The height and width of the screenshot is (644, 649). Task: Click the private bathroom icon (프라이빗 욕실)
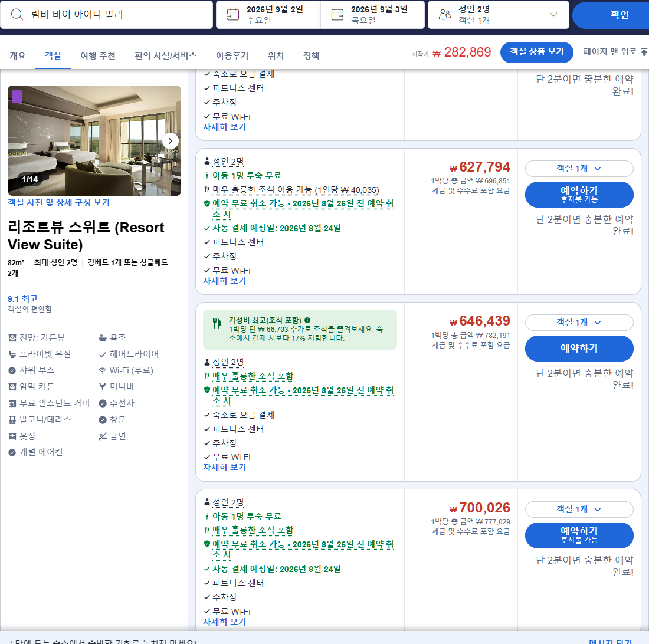click(x=12, y=354)
